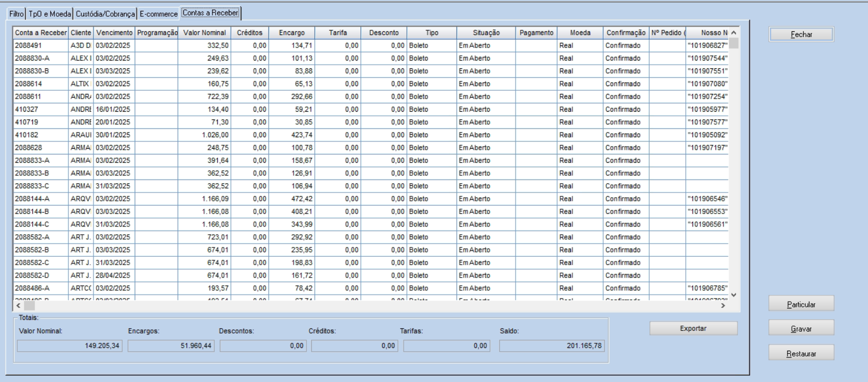Click the Programação column header

click(157, 33)
